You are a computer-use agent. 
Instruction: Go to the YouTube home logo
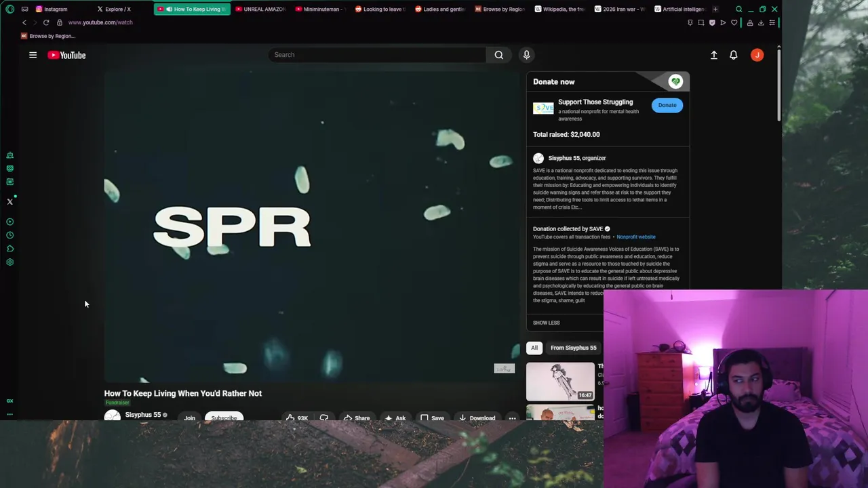pyautogui.click(x=66, y=55)
